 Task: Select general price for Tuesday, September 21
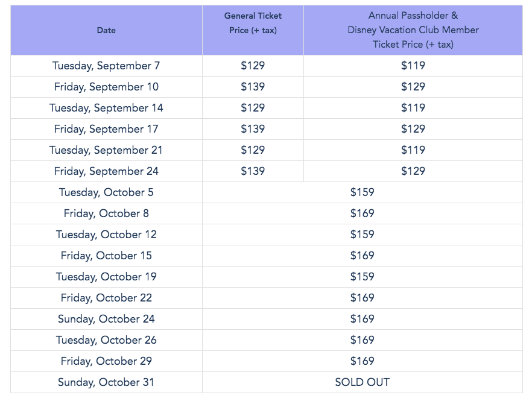[253, 150]
